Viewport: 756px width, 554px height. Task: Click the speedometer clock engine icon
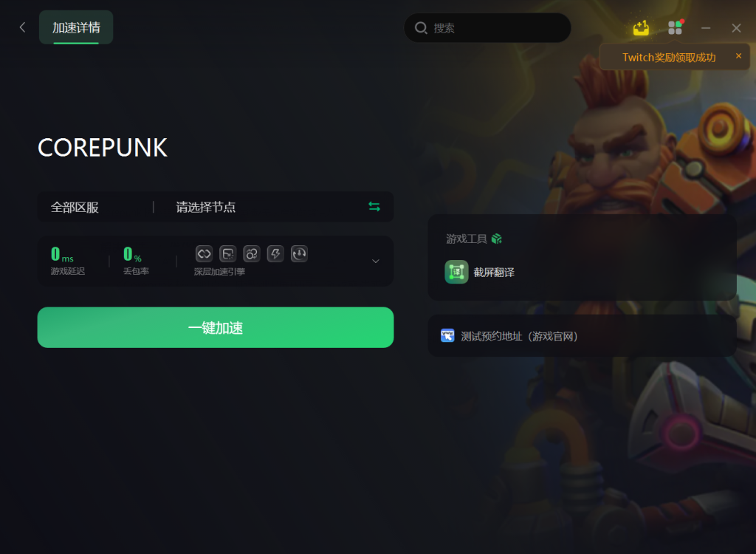point(300,254)
